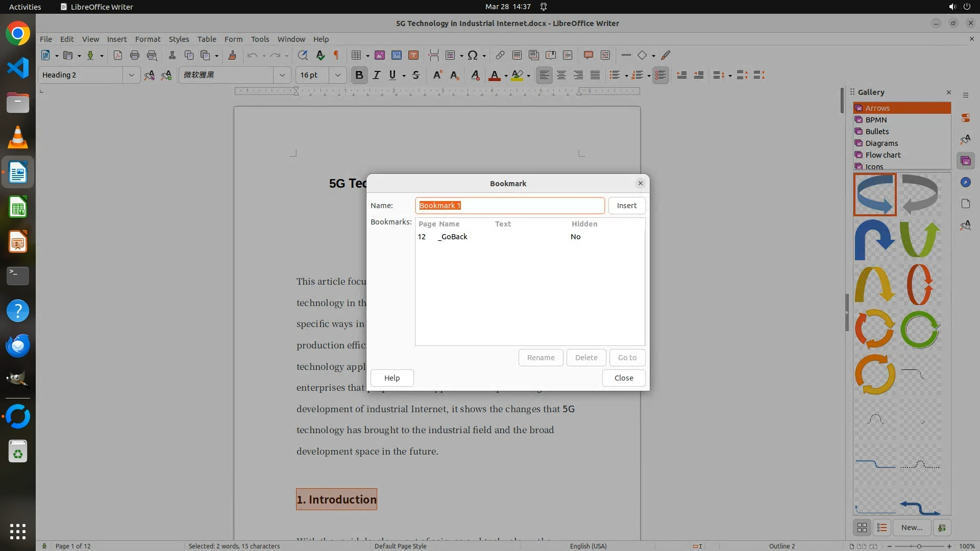Toggle Bold formatting button

(359, 75)
